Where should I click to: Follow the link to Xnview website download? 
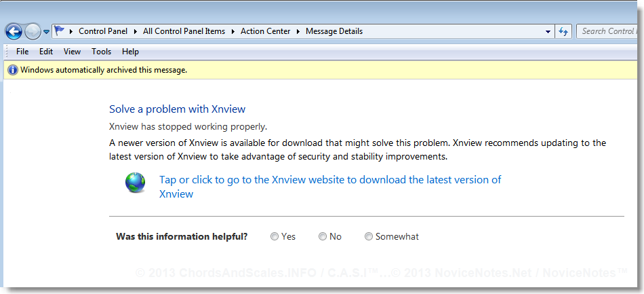click(330, 187)
